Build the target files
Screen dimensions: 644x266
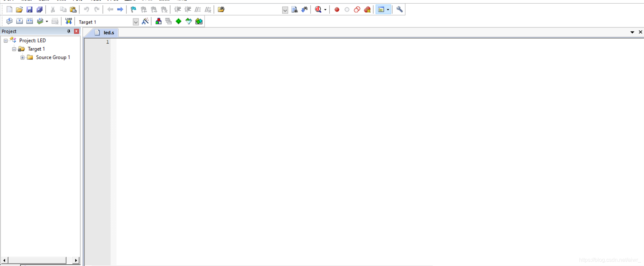coord(20,21)
